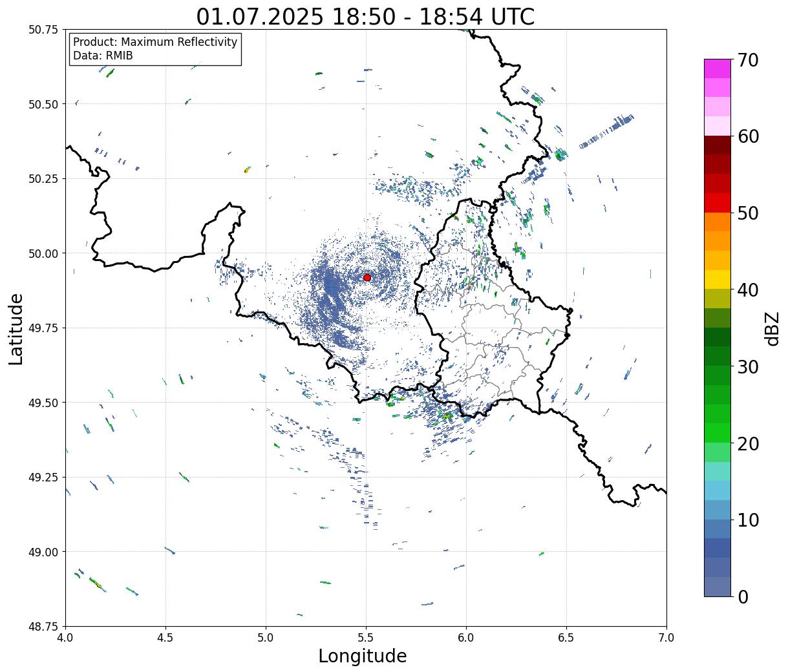Click the longitude tick label 7.0

tap(666, 637)
